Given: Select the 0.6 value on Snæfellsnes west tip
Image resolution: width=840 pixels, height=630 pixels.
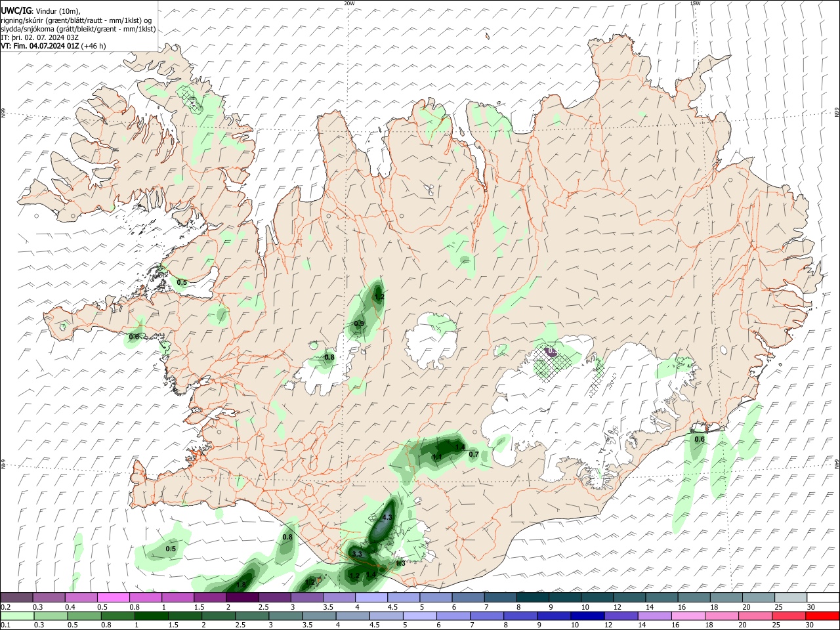Looking at the screenshot, I should [134, 337].
